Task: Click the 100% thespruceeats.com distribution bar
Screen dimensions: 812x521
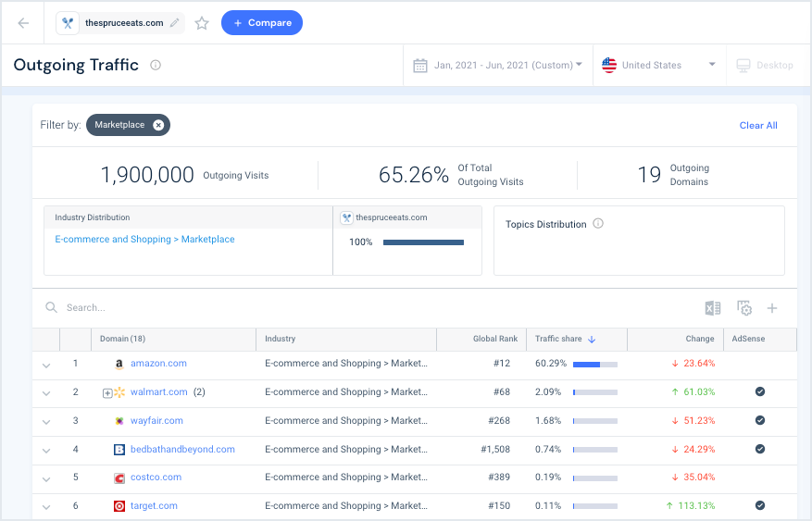Action: 424,242
